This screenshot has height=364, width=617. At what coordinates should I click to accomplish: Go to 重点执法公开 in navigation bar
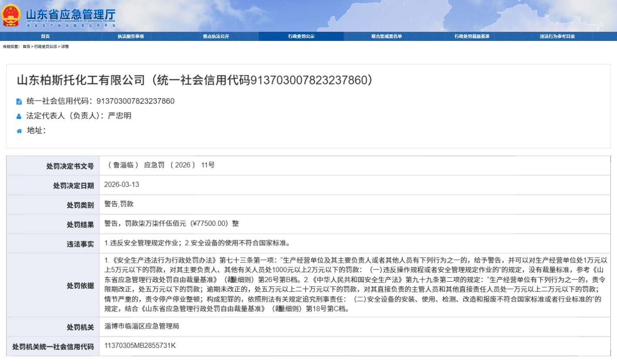[x=216, y=37]
